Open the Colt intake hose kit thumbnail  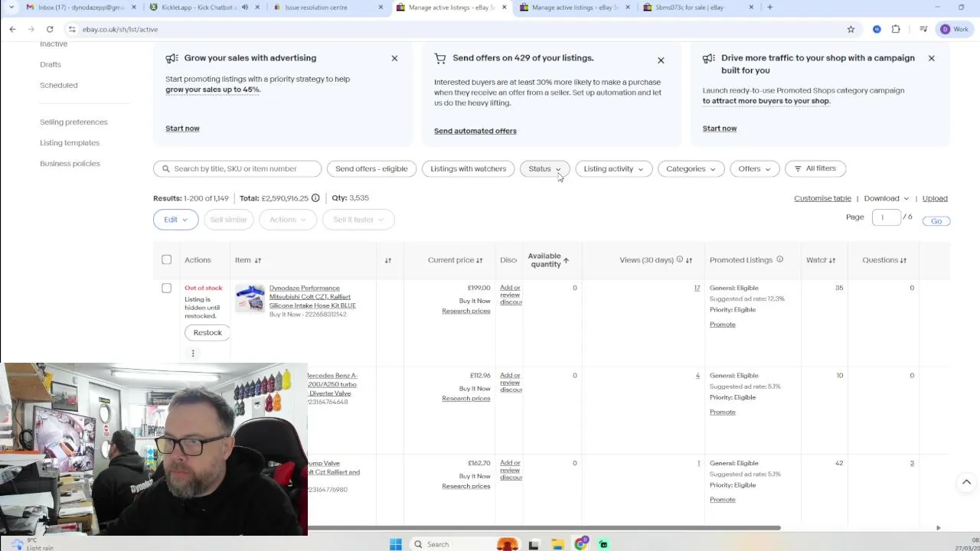(x=250, y=298)
